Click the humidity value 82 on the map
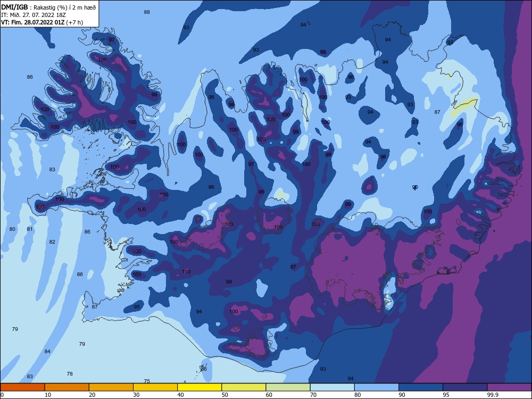This screenshot has width=532, height=399. point(52,242)
